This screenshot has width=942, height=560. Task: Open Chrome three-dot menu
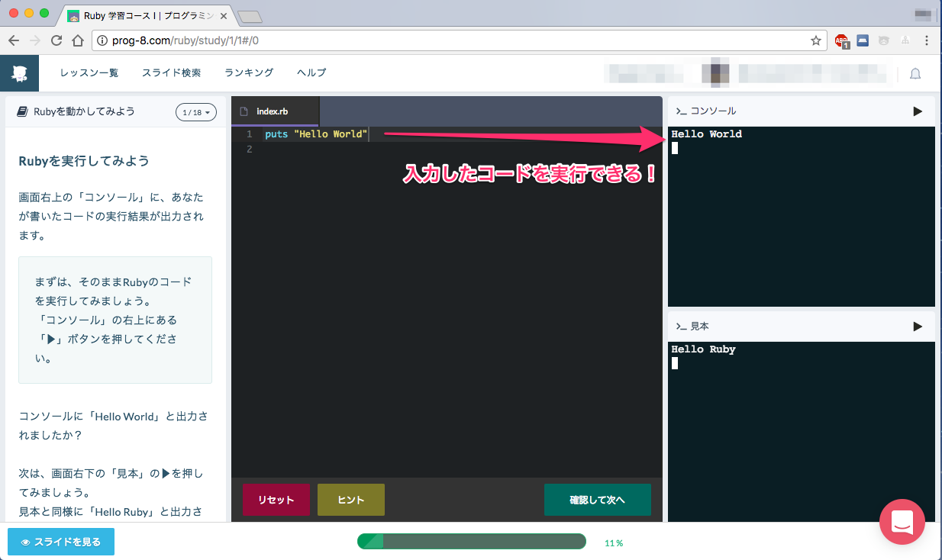point(927,40)
